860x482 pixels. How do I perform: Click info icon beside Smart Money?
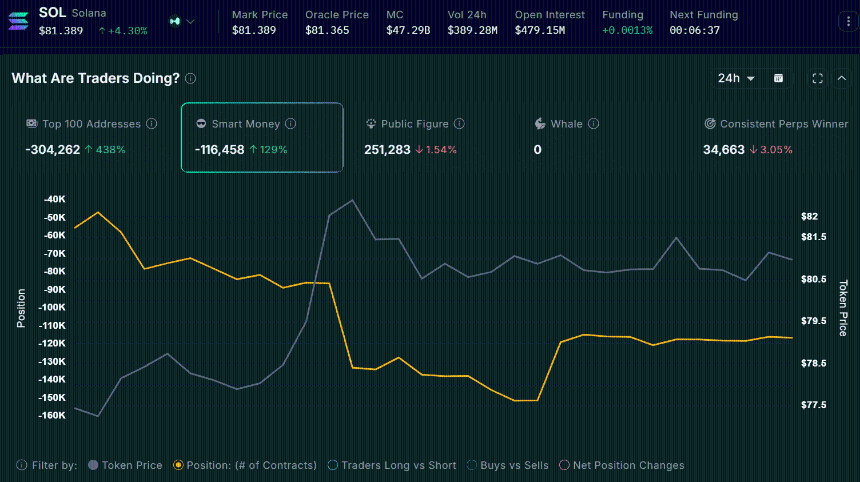[x=291, y=124]
